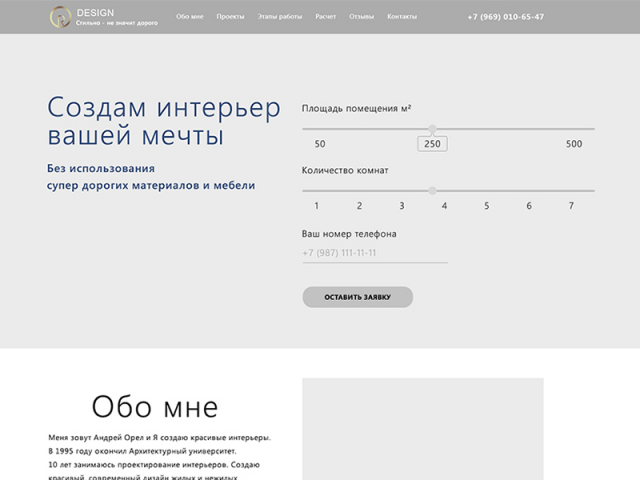Click the 500 maximum area label
The width and height of the screenshot is (640, 480).
[x=574, y=144]
